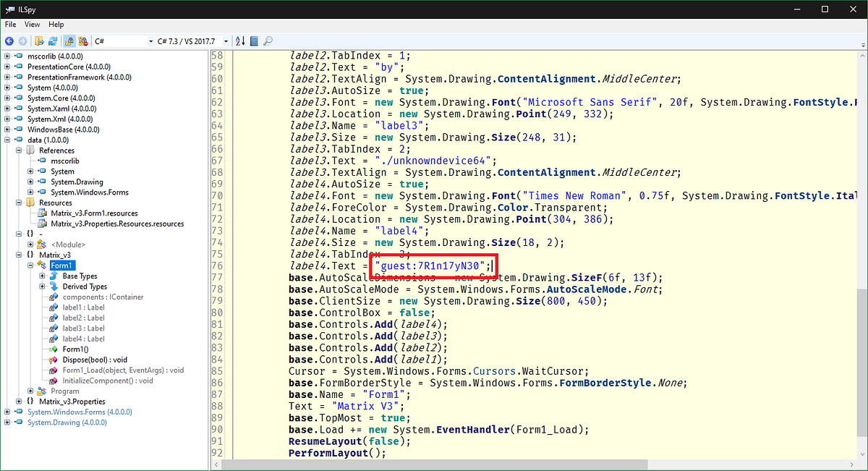
Task: Select the Dispose(bool) : void method
Action: click(x=95, y=360)
